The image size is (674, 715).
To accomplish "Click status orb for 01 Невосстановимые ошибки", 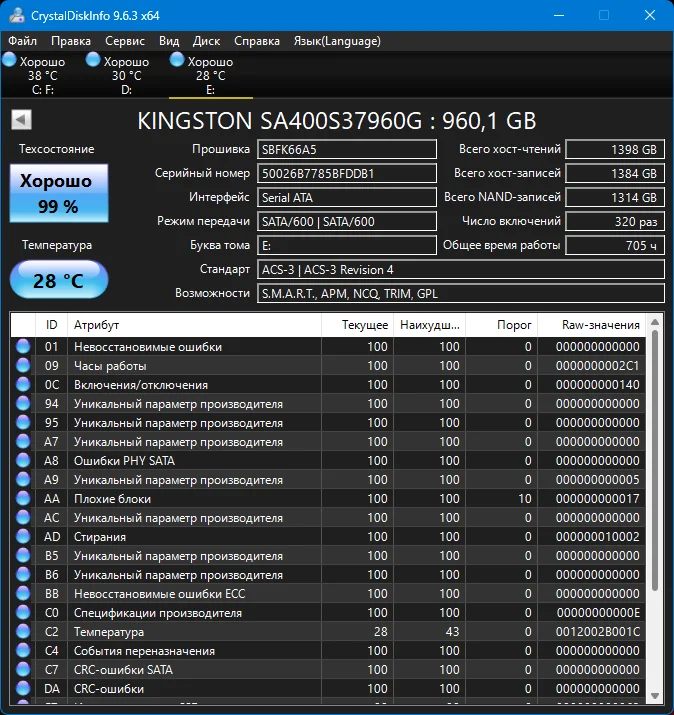I will pyautogui.click(x=23, y=347).
